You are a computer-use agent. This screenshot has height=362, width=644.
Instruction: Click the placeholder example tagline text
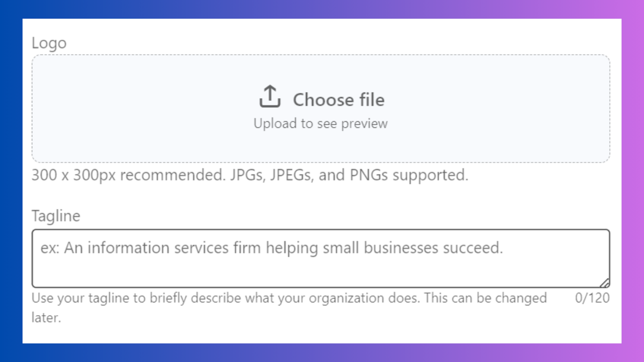pyautogui.click(x=272, y=248)
